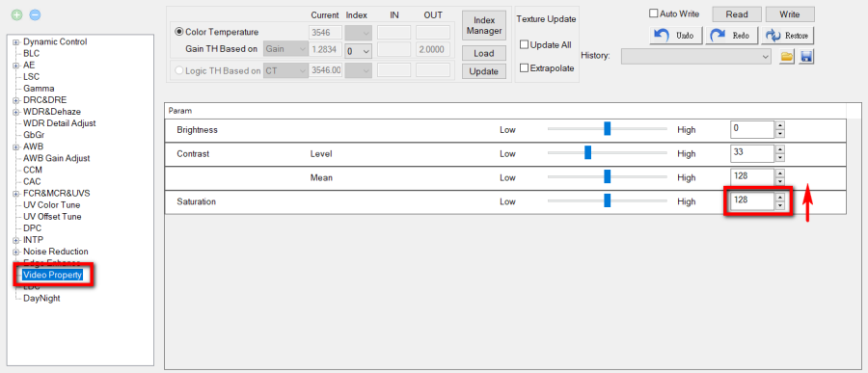Increase Contrast Mean with the up spinner
This screenshot has width=868, height=373.
coord(780,173)
